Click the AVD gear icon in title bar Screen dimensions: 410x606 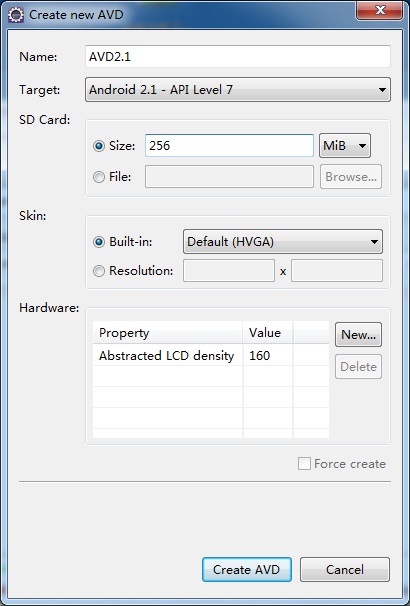pos(16,15)
